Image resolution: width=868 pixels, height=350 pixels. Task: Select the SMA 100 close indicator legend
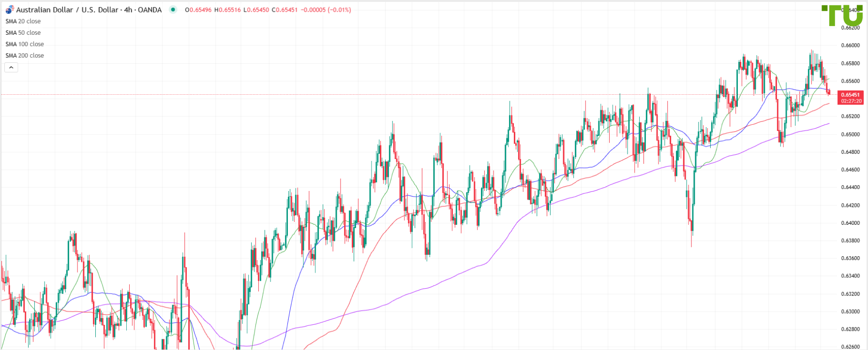click(25, 44)
